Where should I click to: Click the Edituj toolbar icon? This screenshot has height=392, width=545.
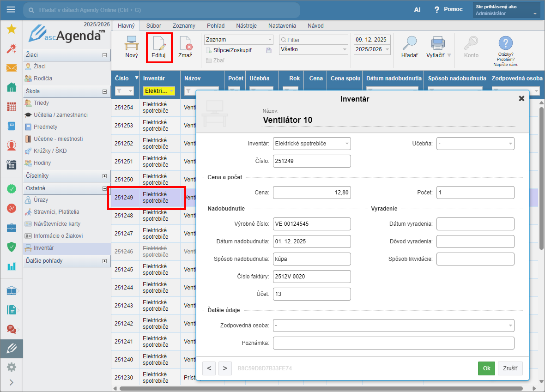click(x=159, y=44)
